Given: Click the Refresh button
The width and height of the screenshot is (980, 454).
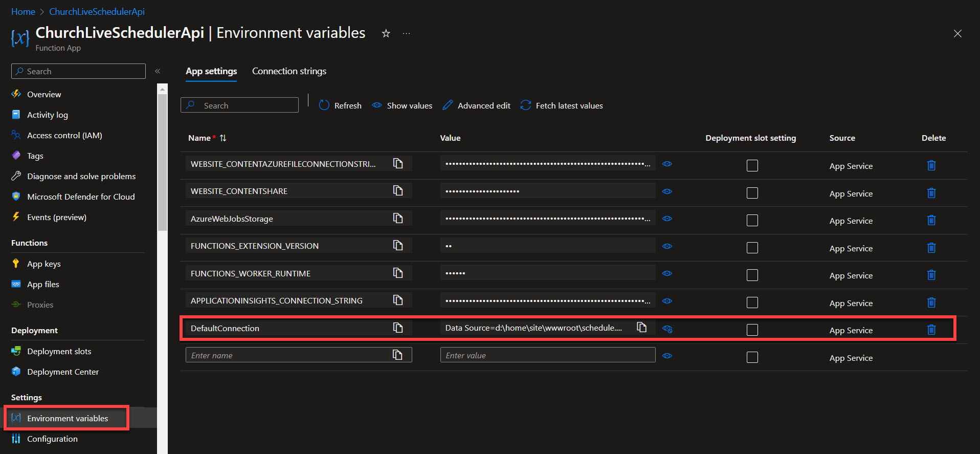Looking at the screenshot, I should [x=340, y=105].
